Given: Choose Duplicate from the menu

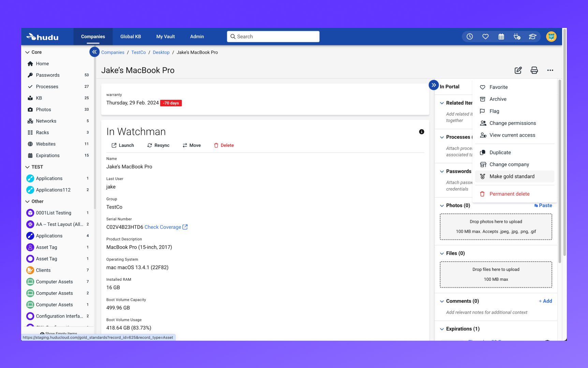Looking at the screenshot, I should pos(514,152).
